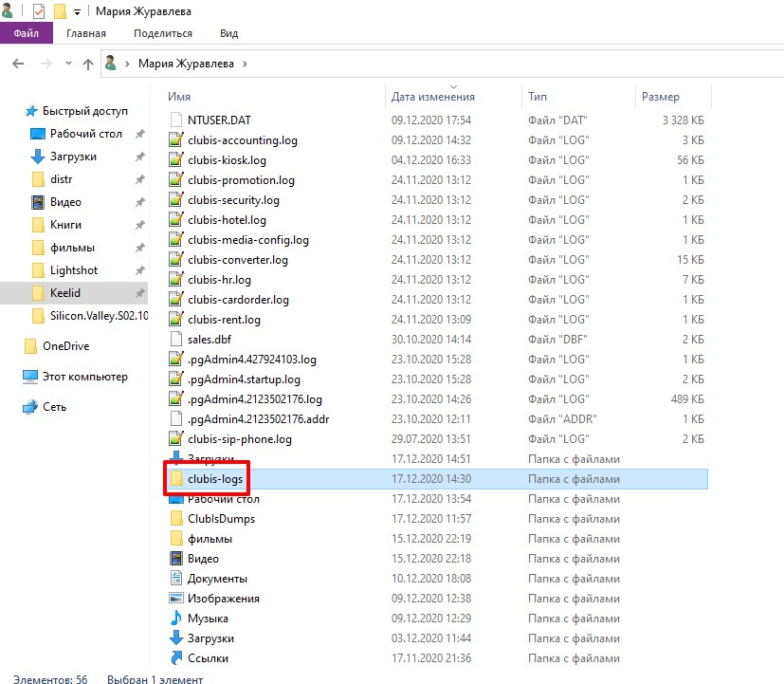Click the pin icon next to Рабочий стол

pyautogui.click(x=140, y=134)
